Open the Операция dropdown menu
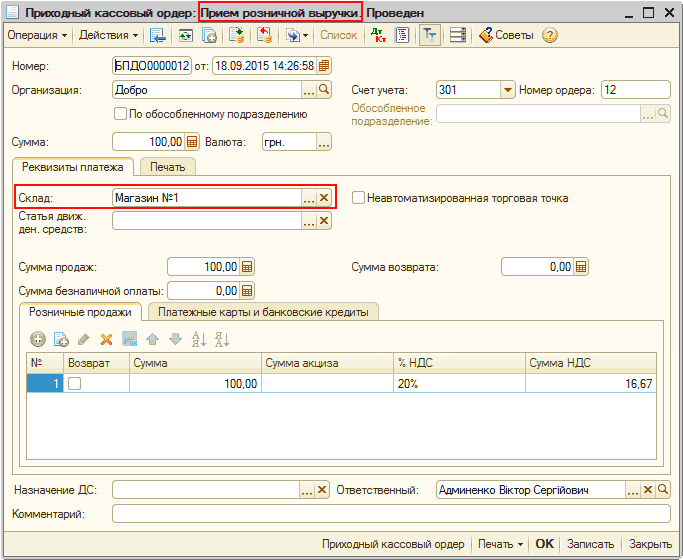This screenshot has height=560, width=683. (37, 35)
